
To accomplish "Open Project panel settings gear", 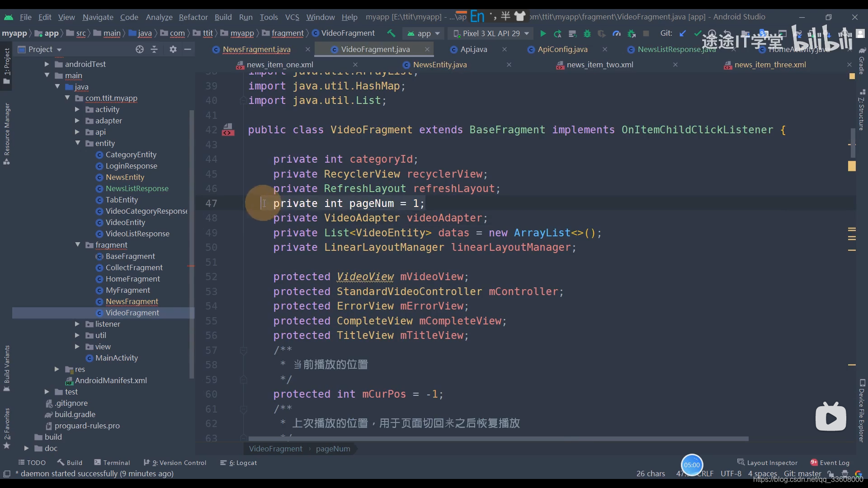I will coord(173,49).
